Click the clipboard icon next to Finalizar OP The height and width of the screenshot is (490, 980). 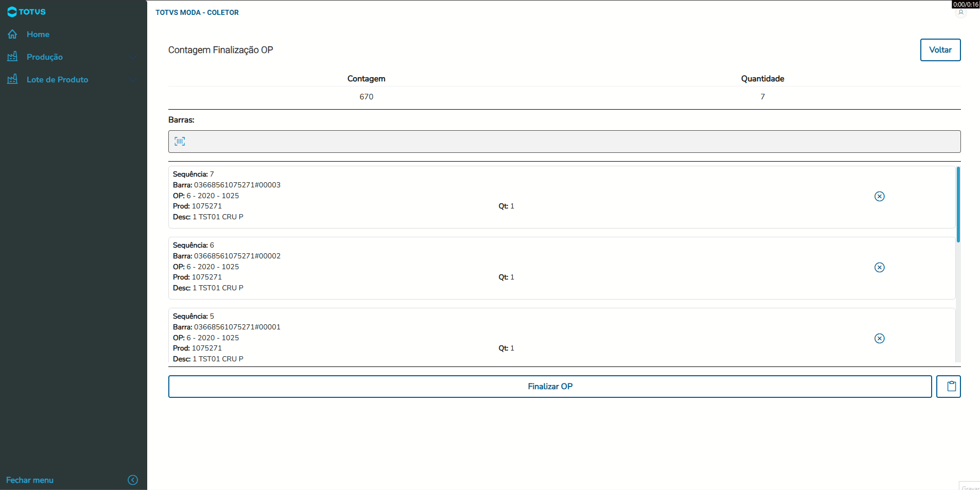pos(948,387)
